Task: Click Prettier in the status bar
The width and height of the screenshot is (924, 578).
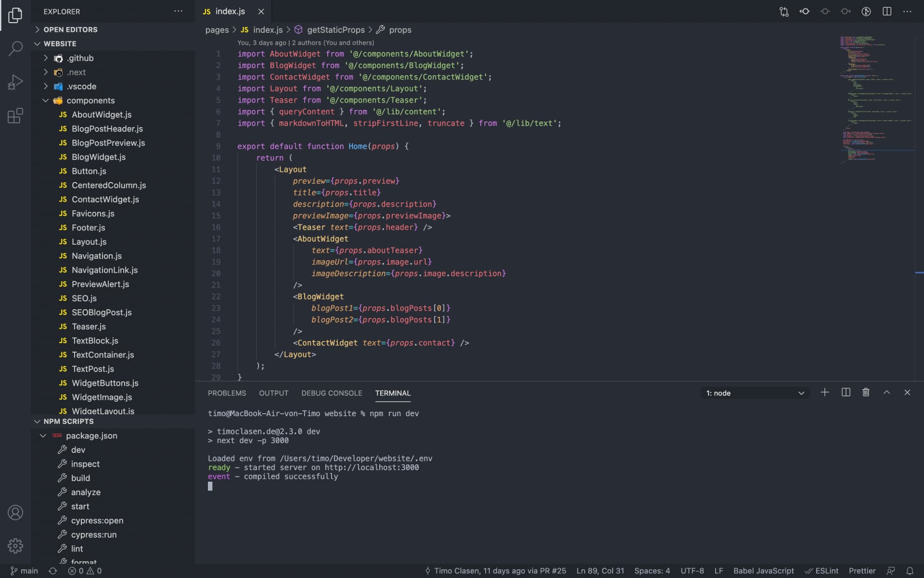Action: 861,571
